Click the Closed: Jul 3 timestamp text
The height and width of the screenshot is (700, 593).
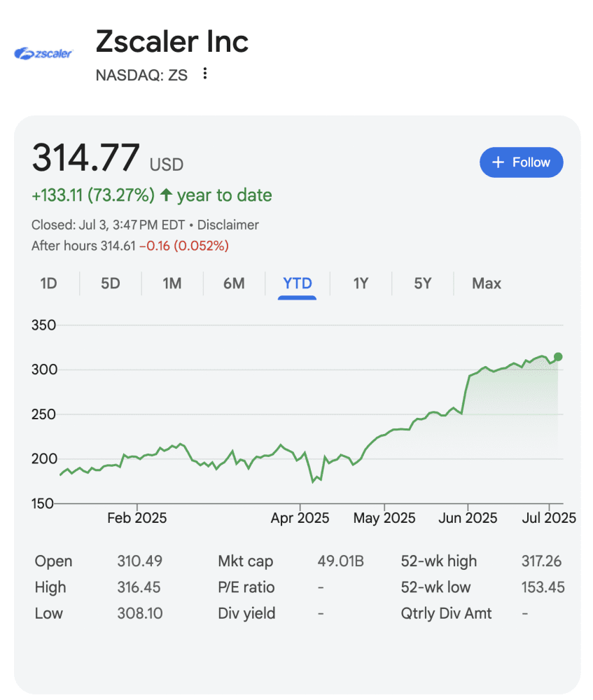coord(108,225)
